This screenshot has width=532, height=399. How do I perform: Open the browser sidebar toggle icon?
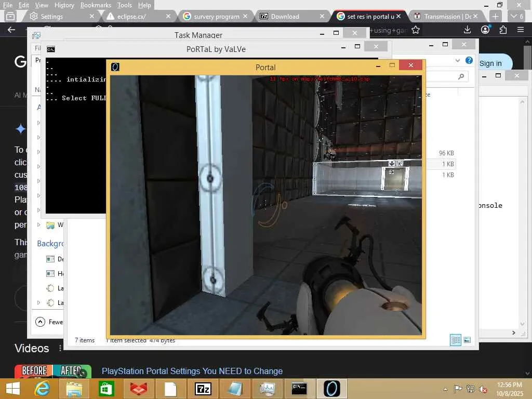tap(10, 16)
